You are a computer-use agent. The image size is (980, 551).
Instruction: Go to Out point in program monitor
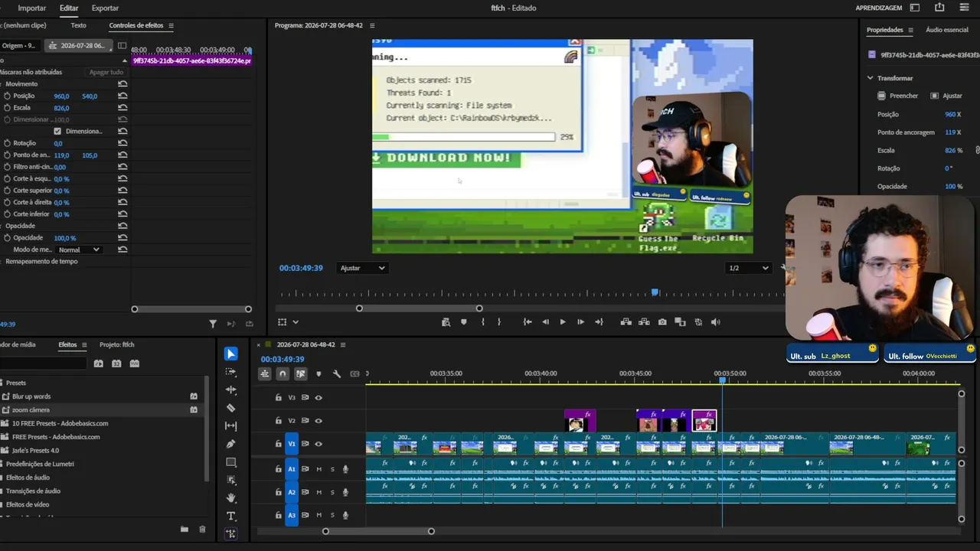pyautogui.click(x=599, y=322)
